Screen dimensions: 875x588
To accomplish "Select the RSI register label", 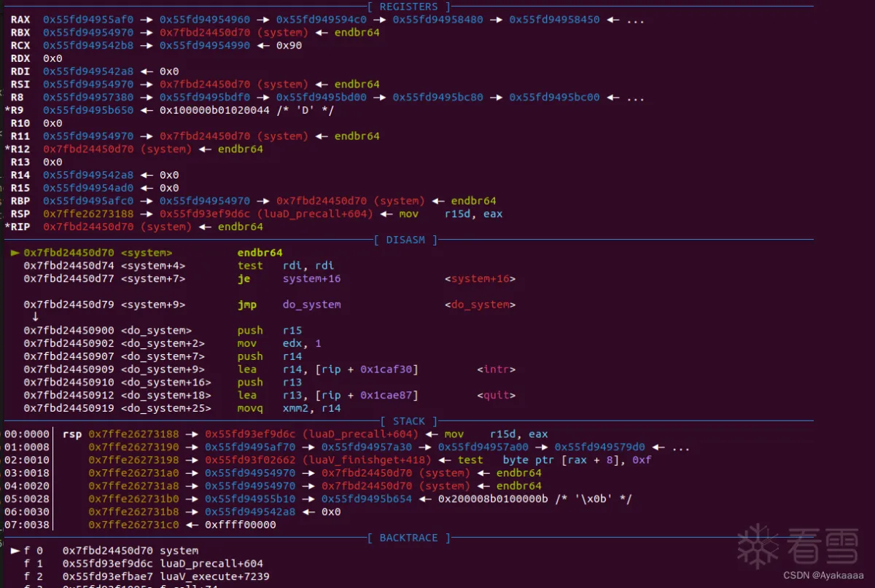I will click(x=20, y=85).
